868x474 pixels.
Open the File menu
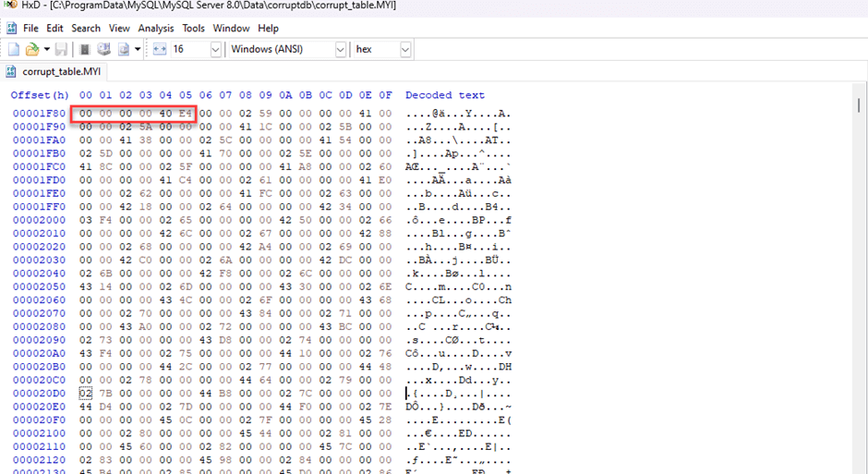30,29
